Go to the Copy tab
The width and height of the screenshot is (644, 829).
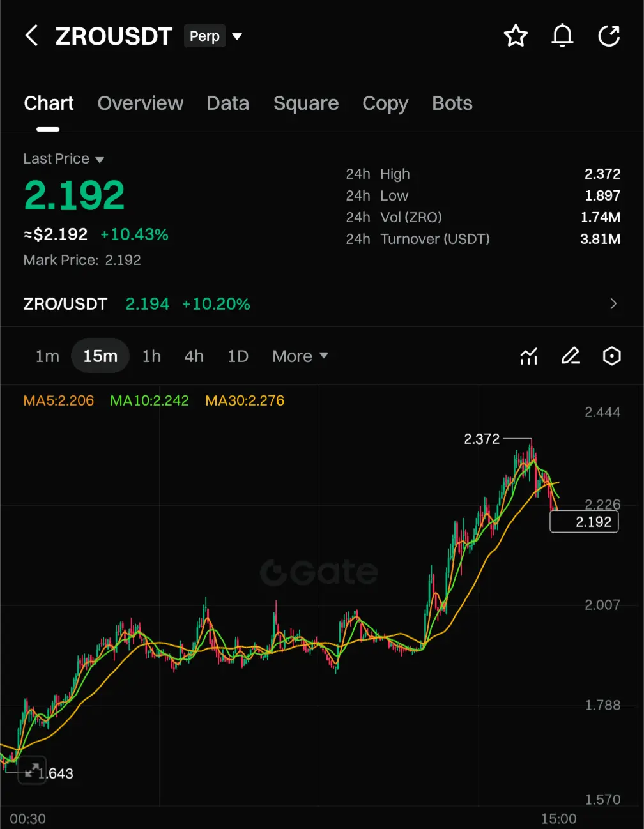pos(385,103)
